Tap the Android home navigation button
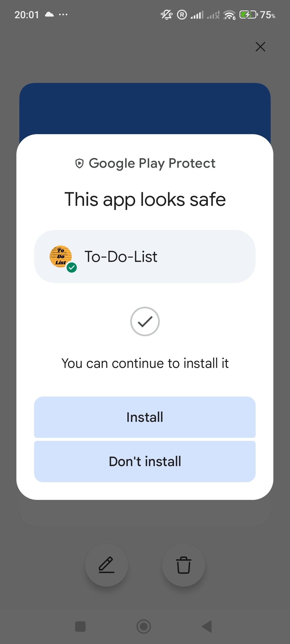 click(x=144, y=627)
